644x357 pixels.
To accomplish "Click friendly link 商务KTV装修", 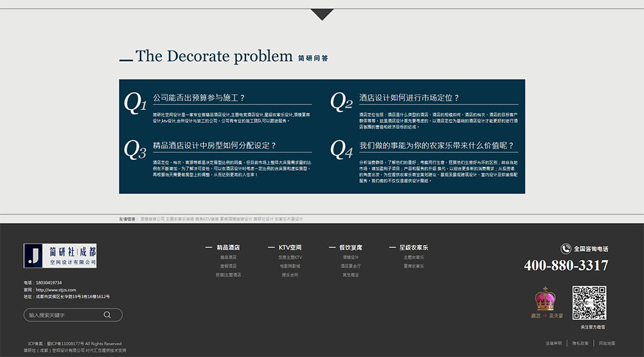I will click(207, 219).
